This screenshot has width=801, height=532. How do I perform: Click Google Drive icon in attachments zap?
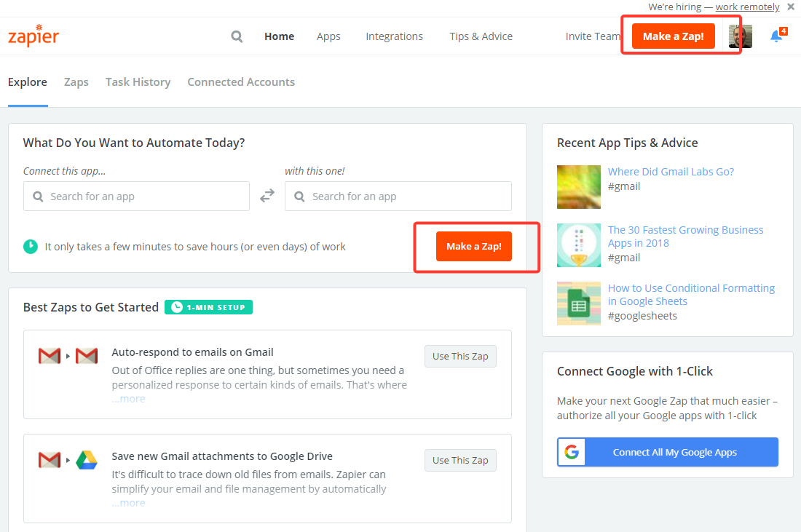point(87,460)
